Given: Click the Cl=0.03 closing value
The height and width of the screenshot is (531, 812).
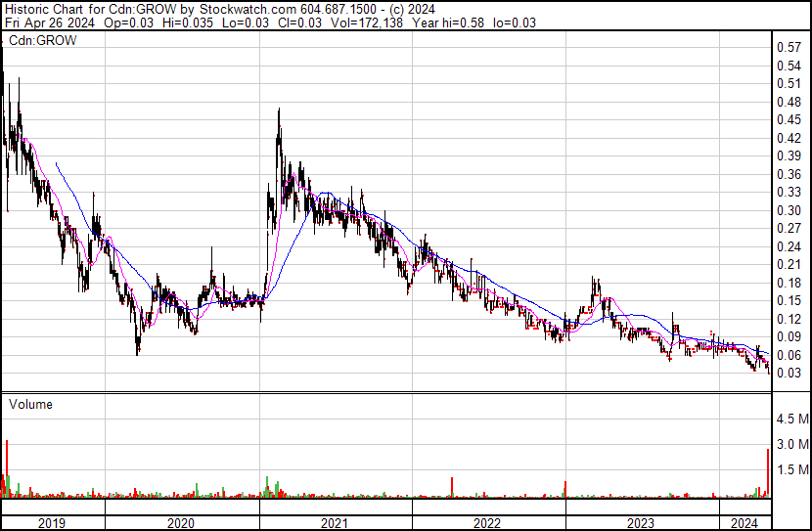Looking at the screenshot, I should [x=299, y=22].
